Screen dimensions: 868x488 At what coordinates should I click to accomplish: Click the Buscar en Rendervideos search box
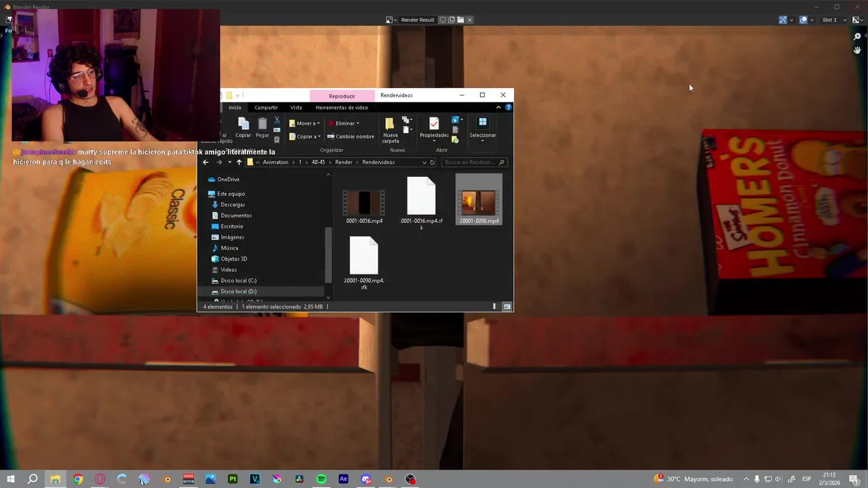(474, 162)
